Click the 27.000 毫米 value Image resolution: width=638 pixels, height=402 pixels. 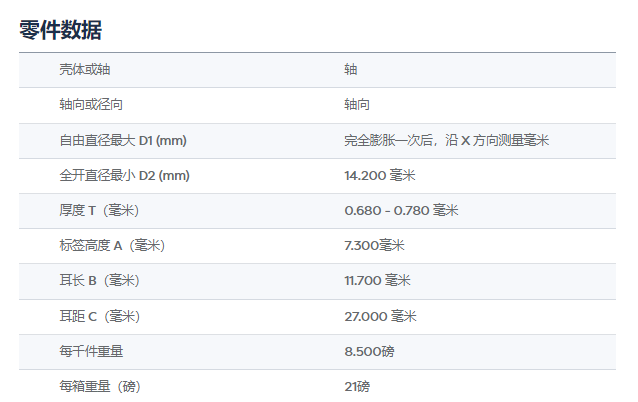pos(380,316)
